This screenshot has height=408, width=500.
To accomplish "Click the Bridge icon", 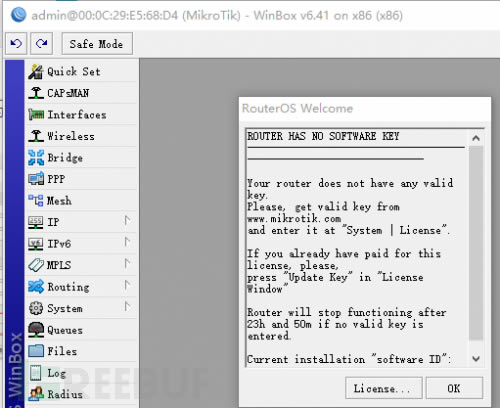I will pyautogui.click(x=36, y=158).
